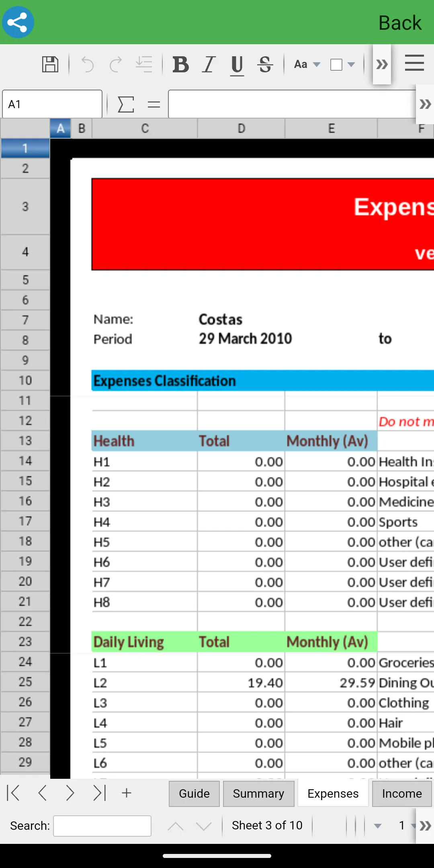Viewport: 434px width, 868px height.
Task: Select the Expenses sheet tab
Action: (x=333, y=794)
